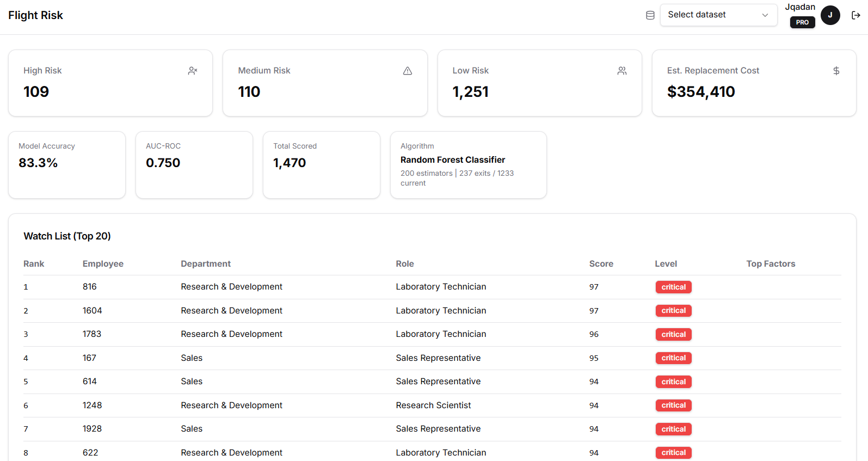Click employee 167 in the watch list
This screenshot has width=868, height=461.
tap(89, 358)
